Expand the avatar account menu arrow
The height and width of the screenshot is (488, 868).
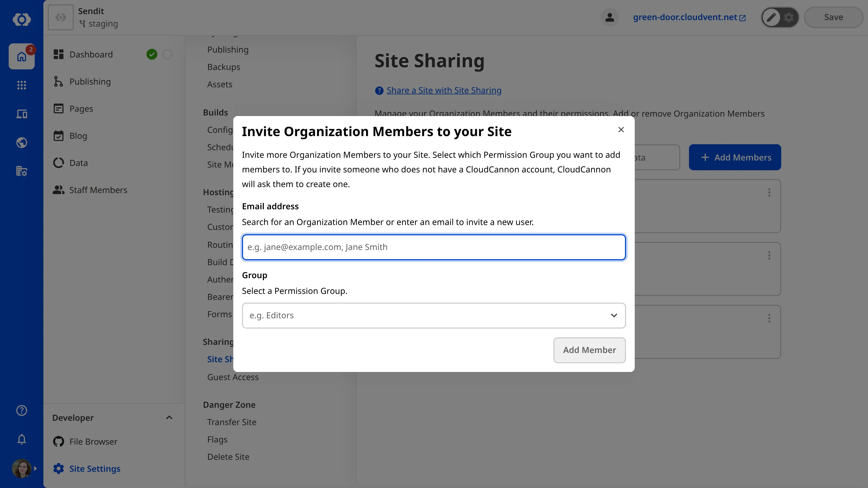[35, 468]
